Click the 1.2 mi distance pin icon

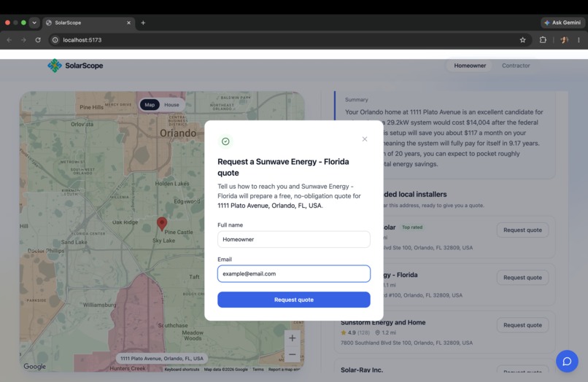click(377, 332)
